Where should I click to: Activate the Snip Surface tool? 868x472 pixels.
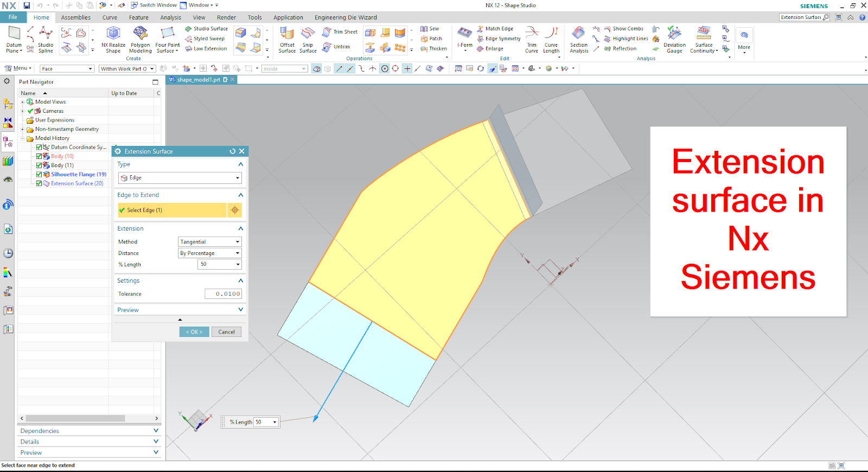click(308, 40)
